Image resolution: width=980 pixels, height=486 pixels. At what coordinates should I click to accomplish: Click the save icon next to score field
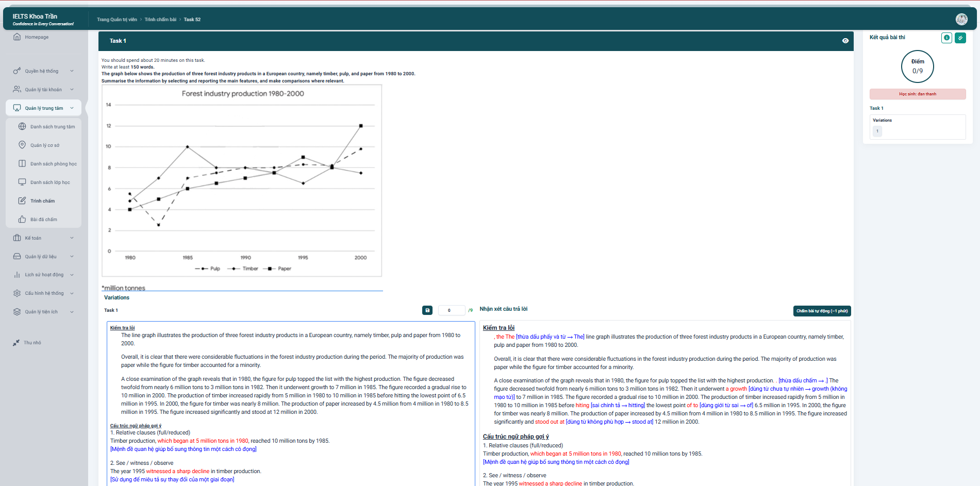point(427,310)
